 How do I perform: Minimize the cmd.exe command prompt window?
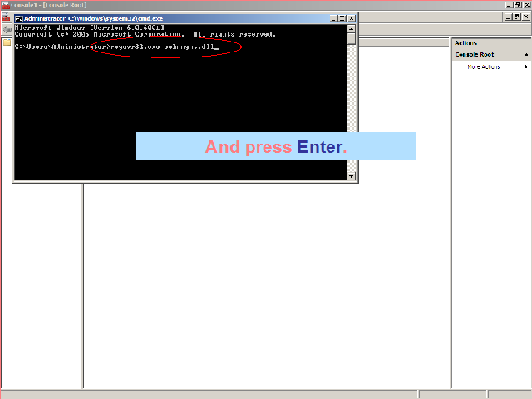(x=333, y=17)
